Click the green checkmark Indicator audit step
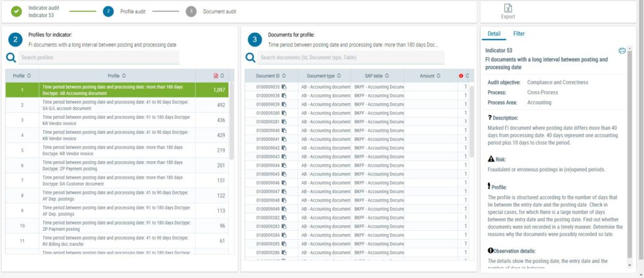 click(16, 11)
